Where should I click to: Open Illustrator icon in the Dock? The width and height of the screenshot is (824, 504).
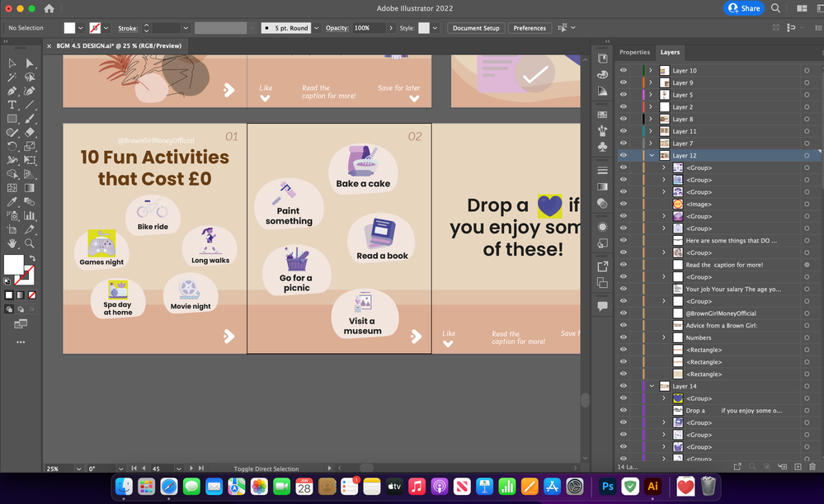[x=652, y=487]
